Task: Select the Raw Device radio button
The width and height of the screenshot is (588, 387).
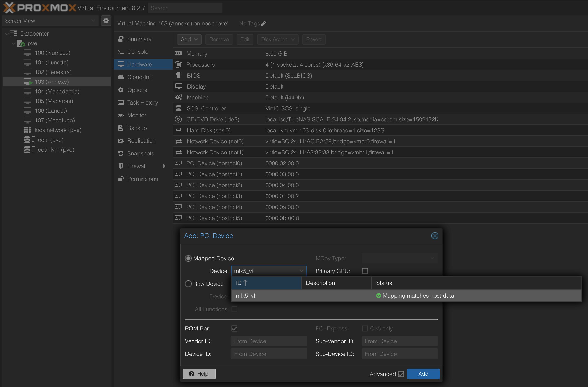Action: (188, 284)
